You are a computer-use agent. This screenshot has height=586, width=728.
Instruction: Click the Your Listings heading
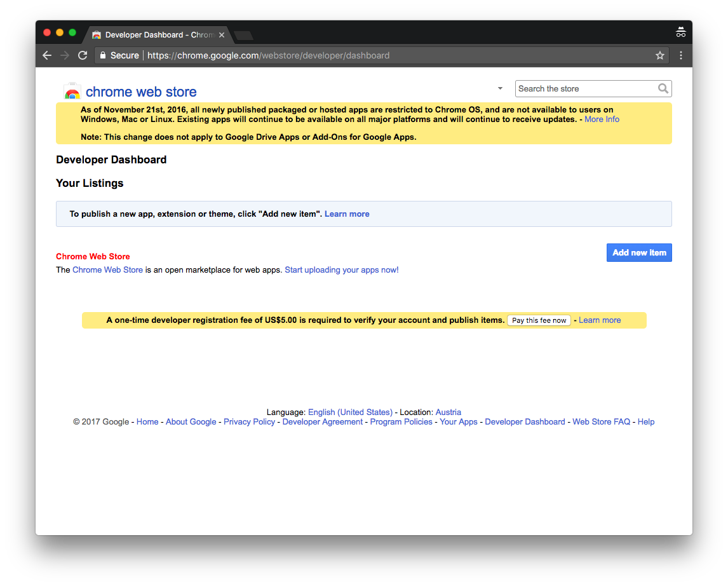pos(90,184)
